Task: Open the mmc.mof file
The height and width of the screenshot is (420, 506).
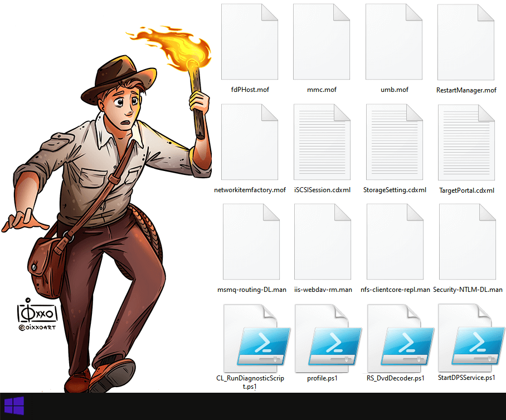Action: [x=322, y=42]
